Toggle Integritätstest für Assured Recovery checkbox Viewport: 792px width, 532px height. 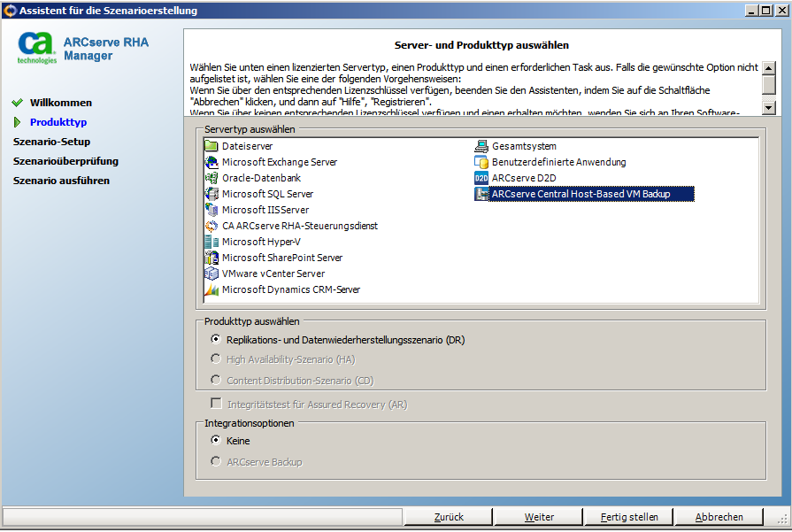tap(216, 403)
